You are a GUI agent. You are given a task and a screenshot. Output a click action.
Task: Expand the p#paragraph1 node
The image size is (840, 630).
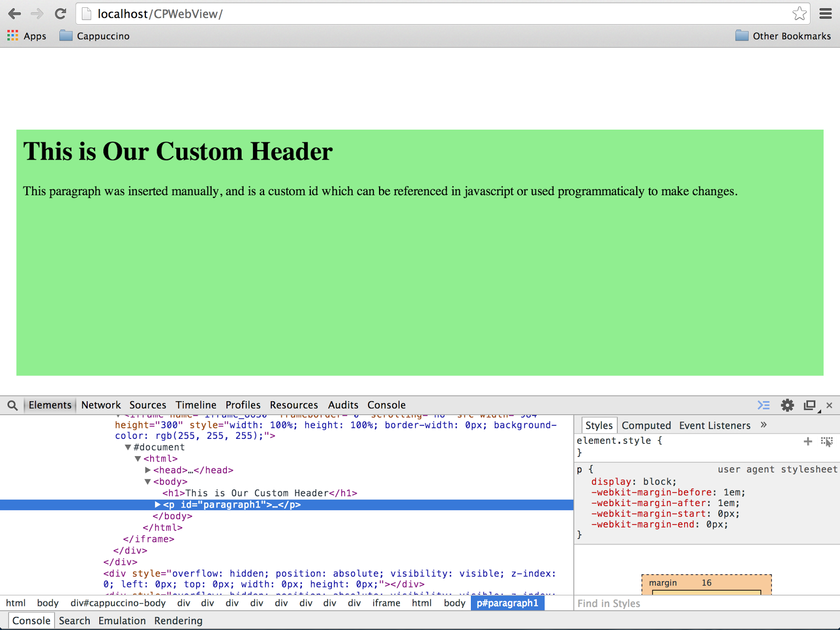click(157, 505)
